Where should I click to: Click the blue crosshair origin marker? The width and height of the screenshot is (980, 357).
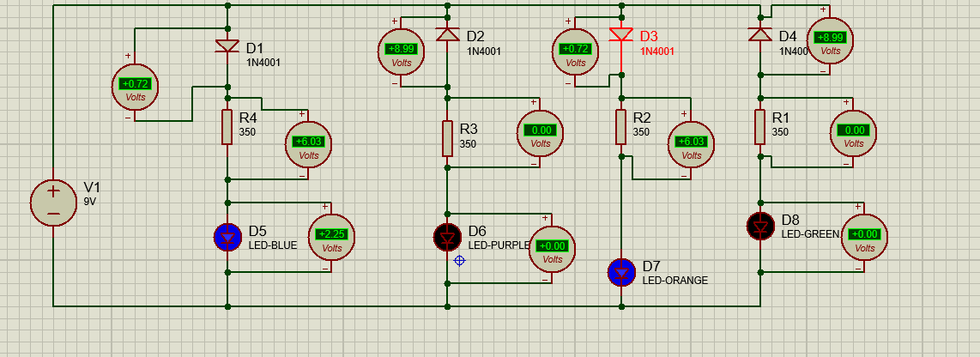pyautogui.click(x=459, y=261)
